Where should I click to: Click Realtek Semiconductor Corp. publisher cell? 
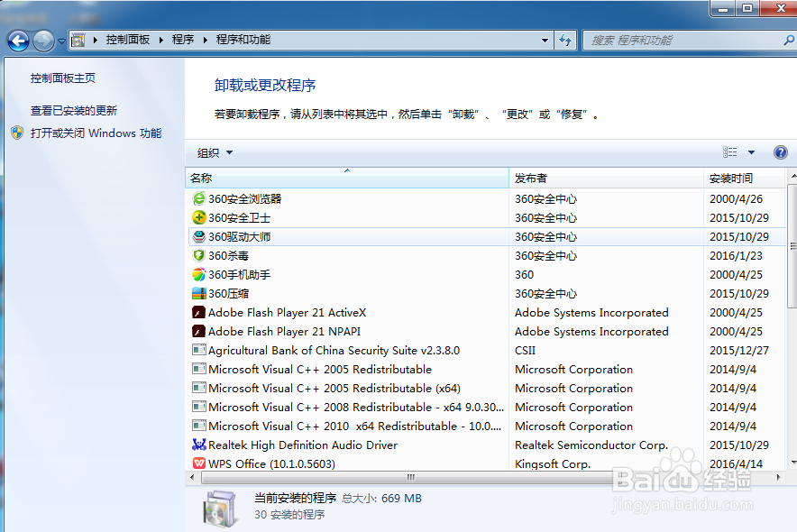click(x=591, y=445)
